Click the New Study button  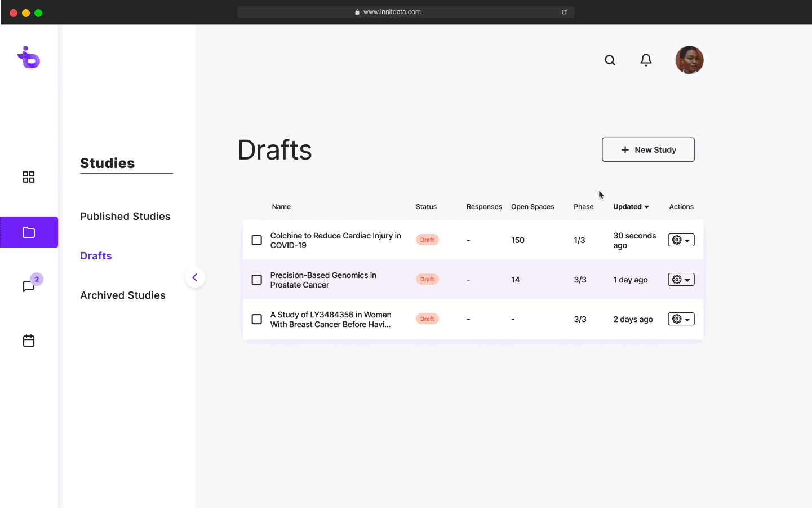(648, 149)
